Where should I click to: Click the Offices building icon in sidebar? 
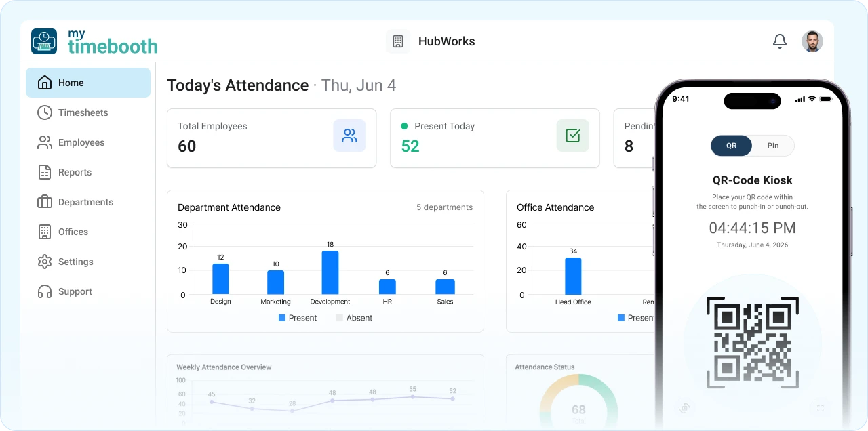(45, 232)
